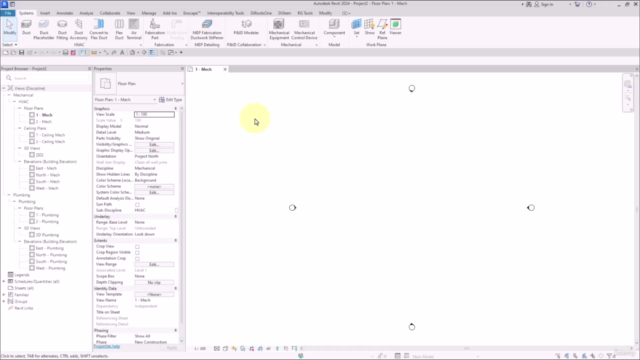Click Save in quick access toolbar
Image resolution: width=640 pixels, height=360 pixels.
coord(21,53)
